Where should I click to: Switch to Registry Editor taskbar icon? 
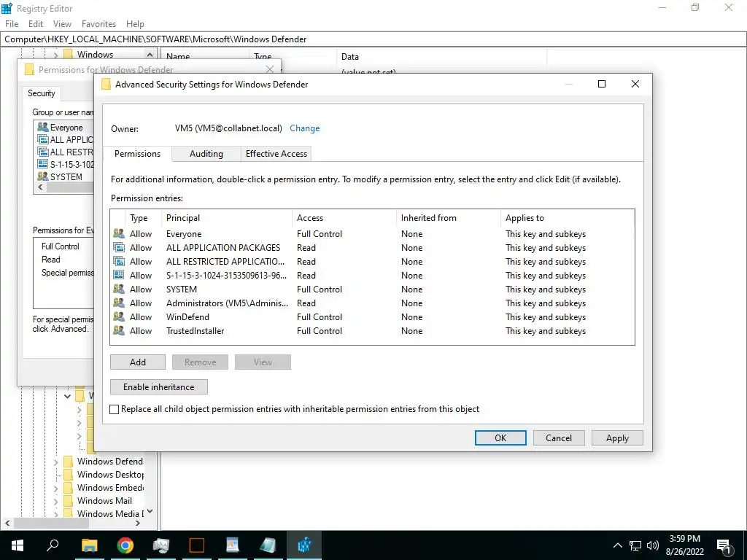304,545
